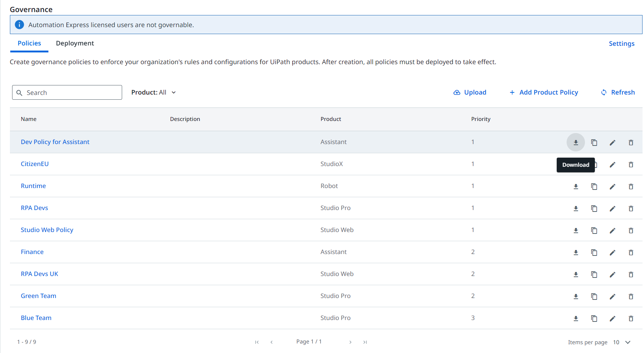Switch to the Policies tab

(x=29, y=43)
